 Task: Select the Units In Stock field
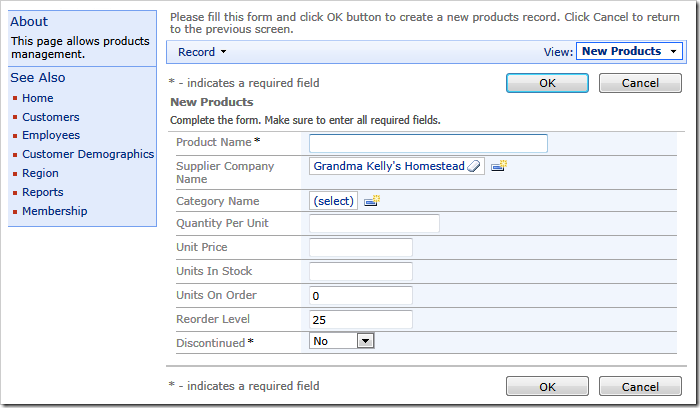click(x=361, y=272)
